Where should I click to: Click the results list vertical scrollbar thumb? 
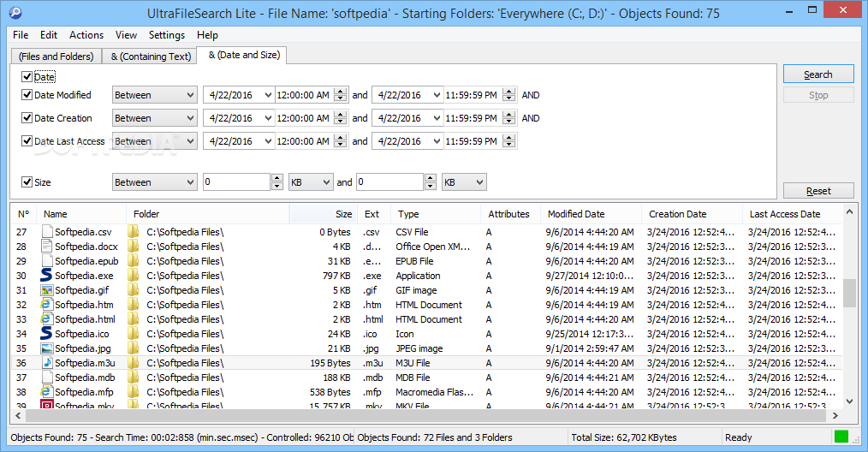(x=850, y=293)
